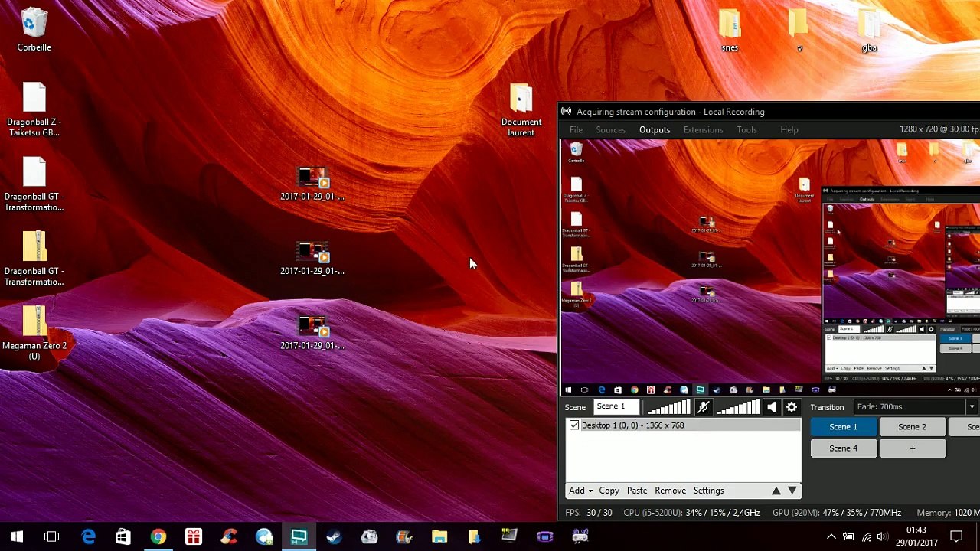
Task: Switch to XSplit via its taskbar icon
Action: (299, 536)
